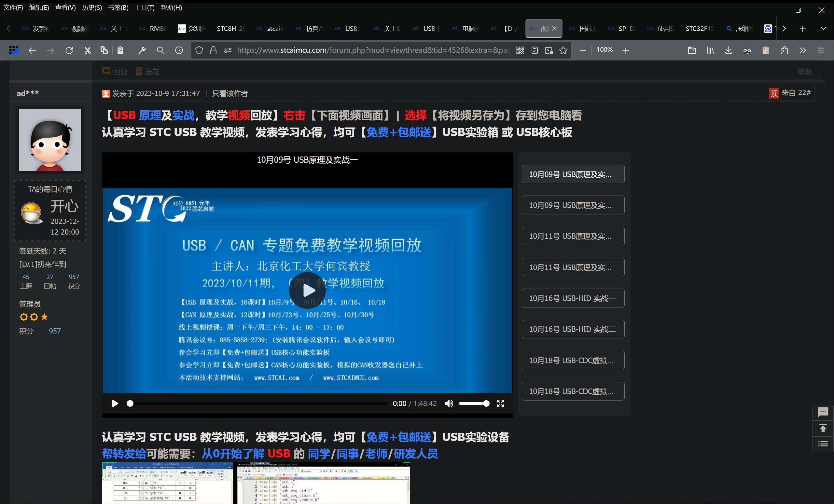This screenshot has width=834, height=504.
Task: Click the floating list icon at right
Action: pos(823,444)
